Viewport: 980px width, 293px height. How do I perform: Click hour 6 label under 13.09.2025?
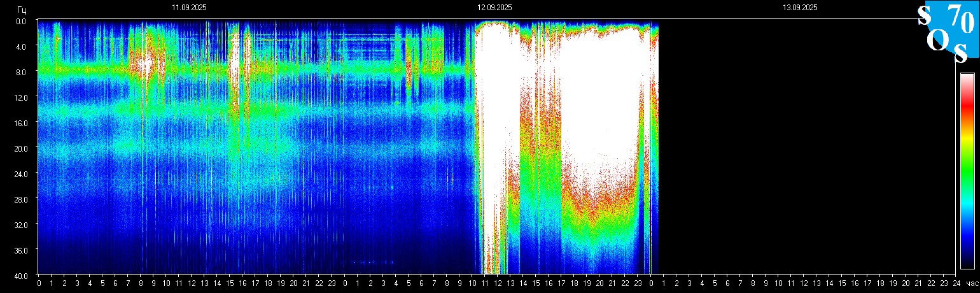click(x=727, y=283)
